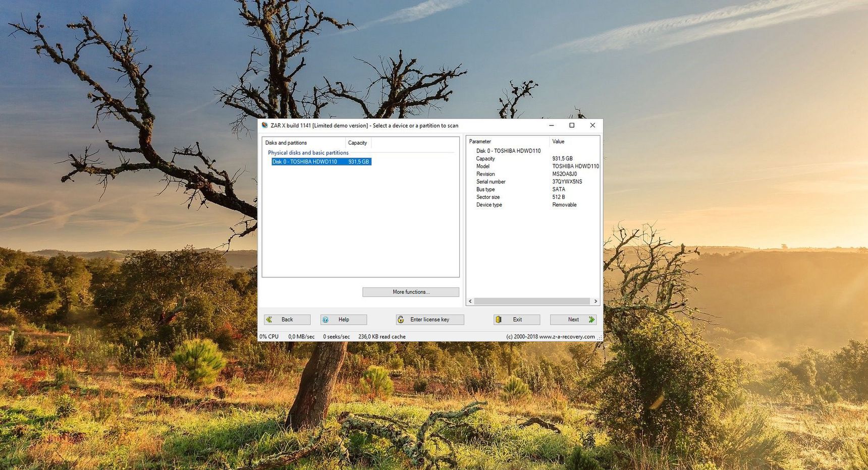Open the More functions menu
This screenshot has height=470, width=868.
pos(411,292)
